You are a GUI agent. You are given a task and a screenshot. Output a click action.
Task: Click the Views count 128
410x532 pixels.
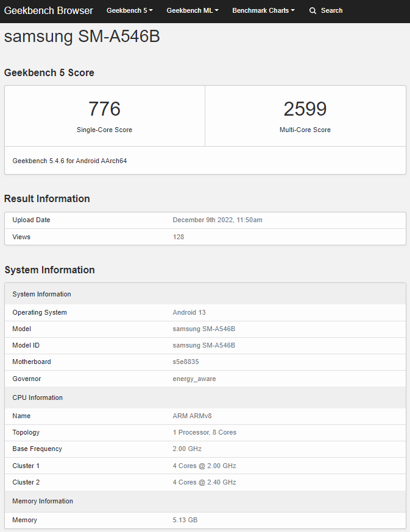178,237
